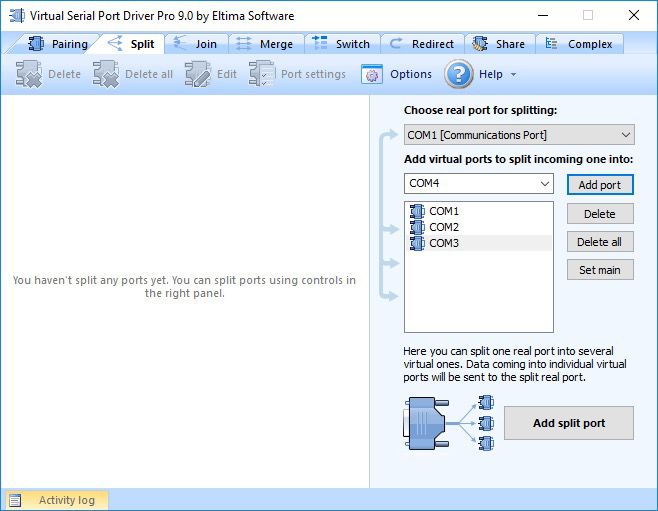Open the Activity log panel

(57, 500)
